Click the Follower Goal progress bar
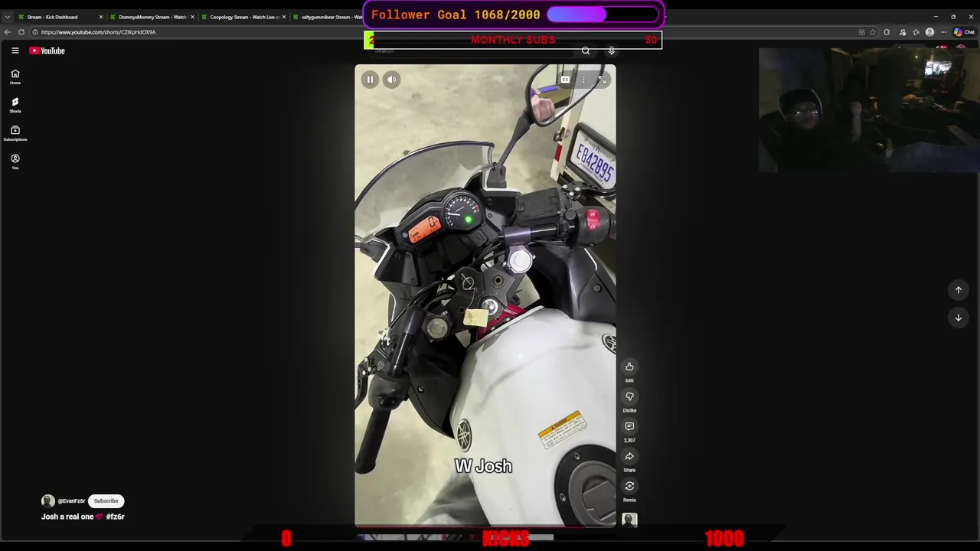 click(x=603, y=15)
